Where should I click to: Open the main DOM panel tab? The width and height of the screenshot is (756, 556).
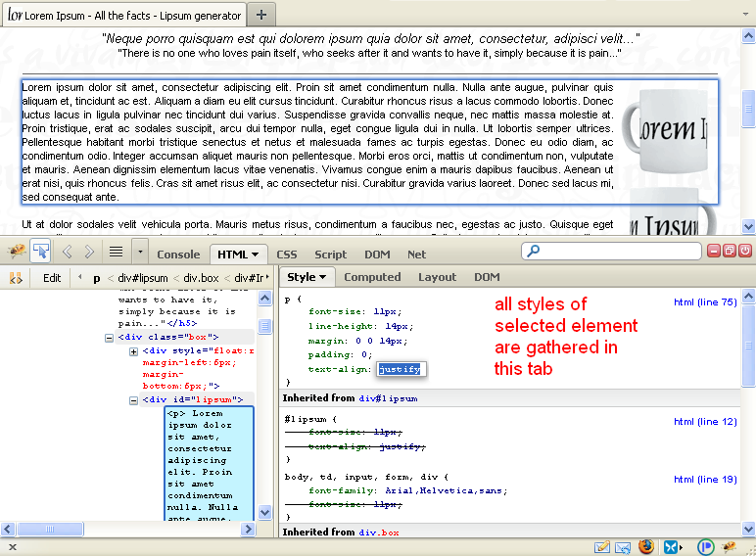point(377,255)
